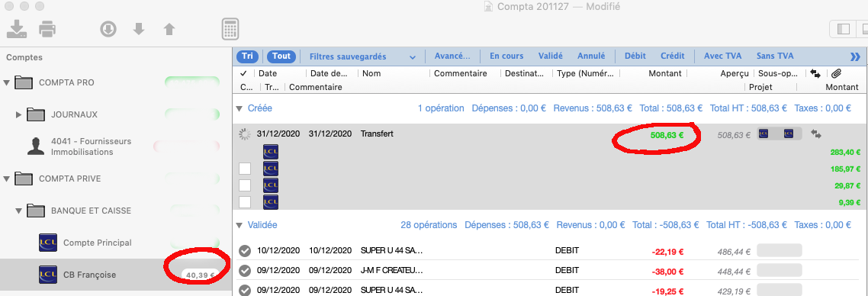868x296 pixels.
Task: Check the box beside 185,97 € sub-line
Action: (245, 169)
